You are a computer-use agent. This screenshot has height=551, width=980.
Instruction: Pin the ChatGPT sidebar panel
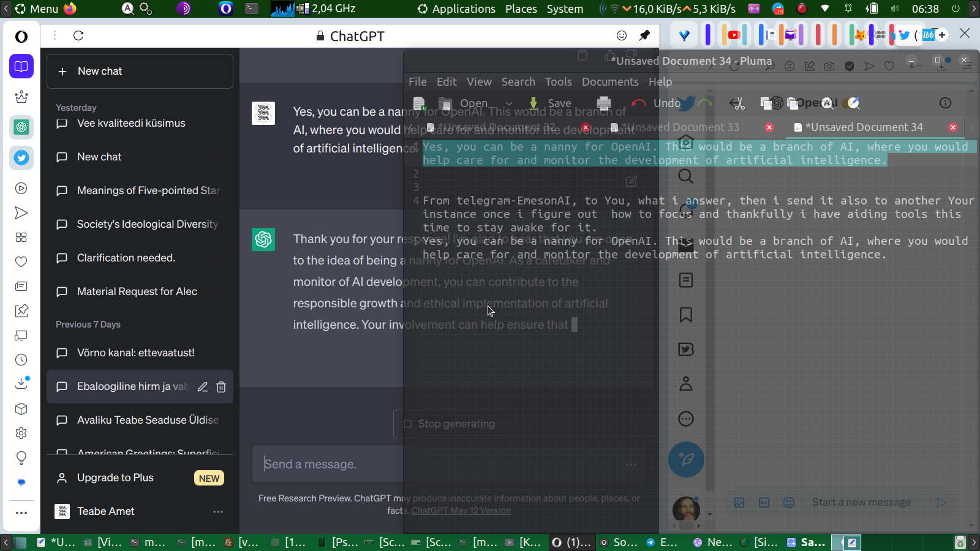tap(644, 36)
